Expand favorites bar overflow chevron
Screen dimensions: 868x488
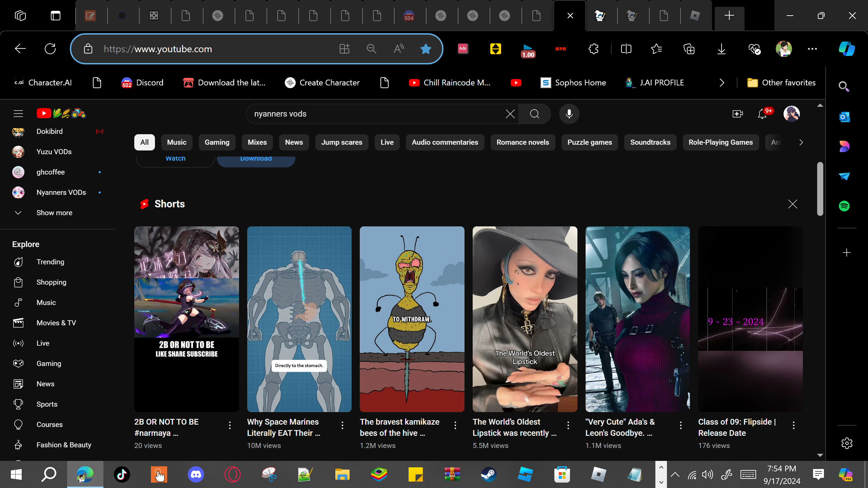pyautogui.click(x=722, y=83)
